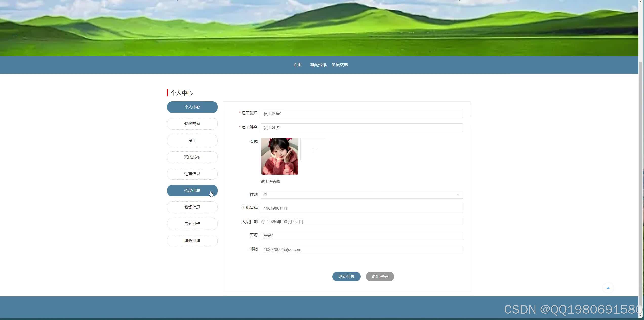Open the 入职日期 date picker field
The image size is (644, 320).
tap(362, 222)
